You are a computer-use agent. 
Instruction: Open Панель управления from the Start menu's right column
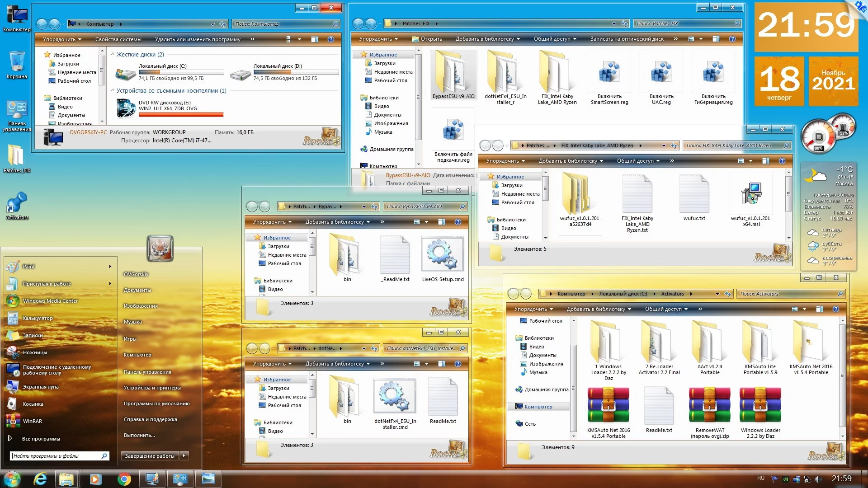[147, 372]
